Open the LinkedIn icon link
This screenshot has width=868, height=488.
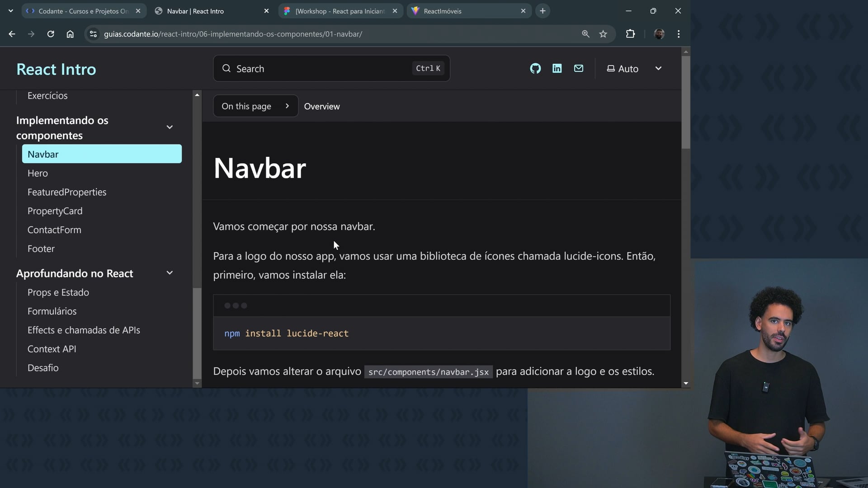pyautogui.click(x=557, y=69)
